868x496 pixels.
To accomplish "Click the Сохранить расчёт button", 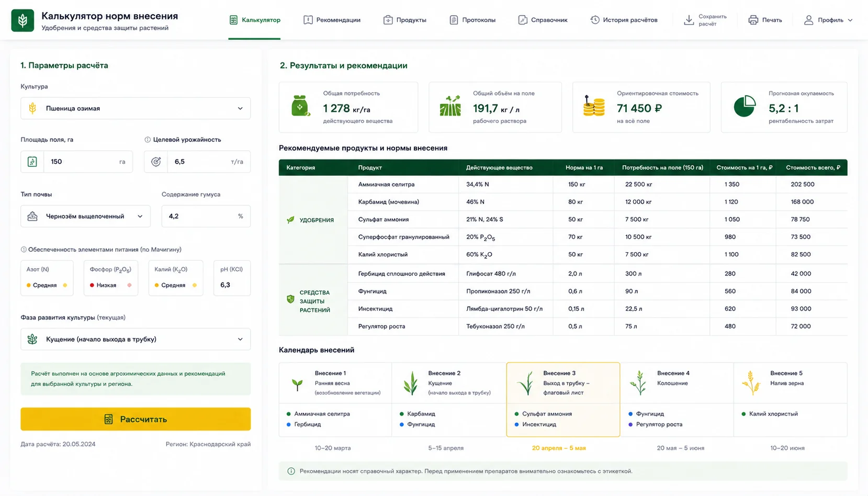I will 705,20.
